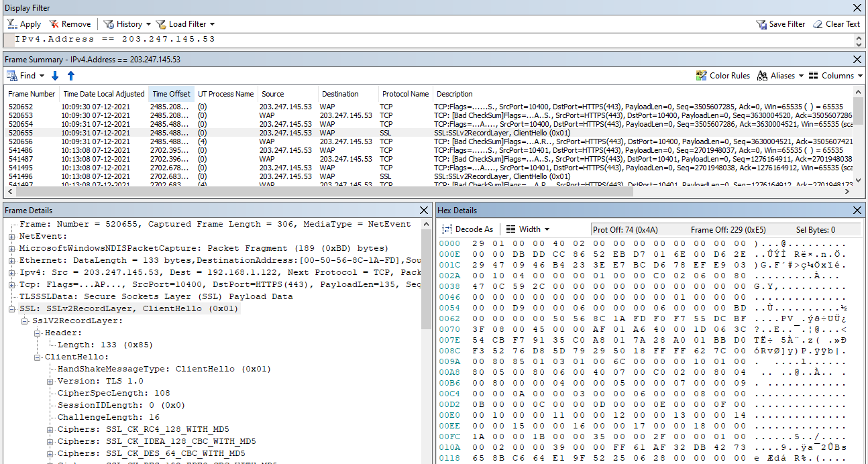Open the Find tool in Frame Summary
The width and height of the screenshot is (868, 464).
22,75
